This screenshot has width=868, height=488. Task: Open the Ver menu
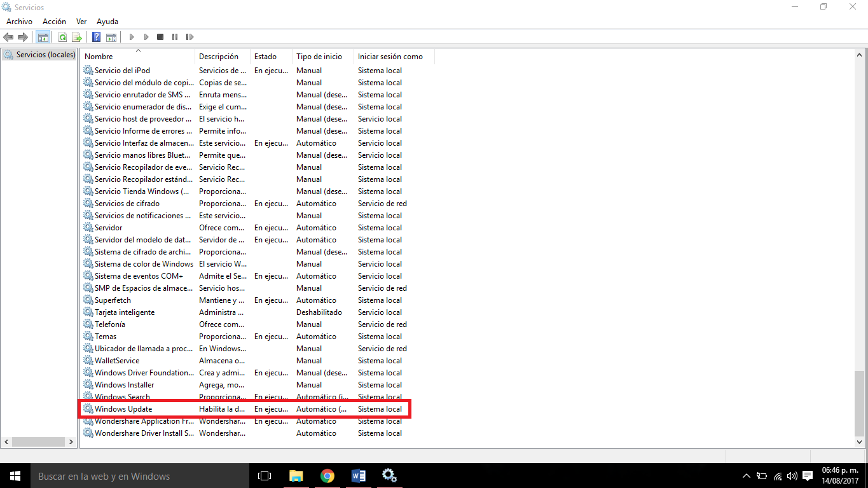tap(81, 22)
